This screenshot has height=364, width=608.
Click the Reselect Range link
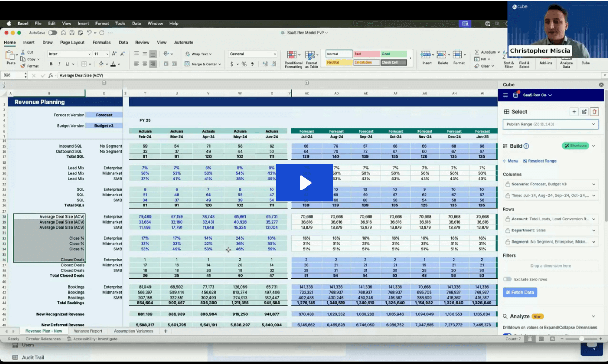pos(540,161)
